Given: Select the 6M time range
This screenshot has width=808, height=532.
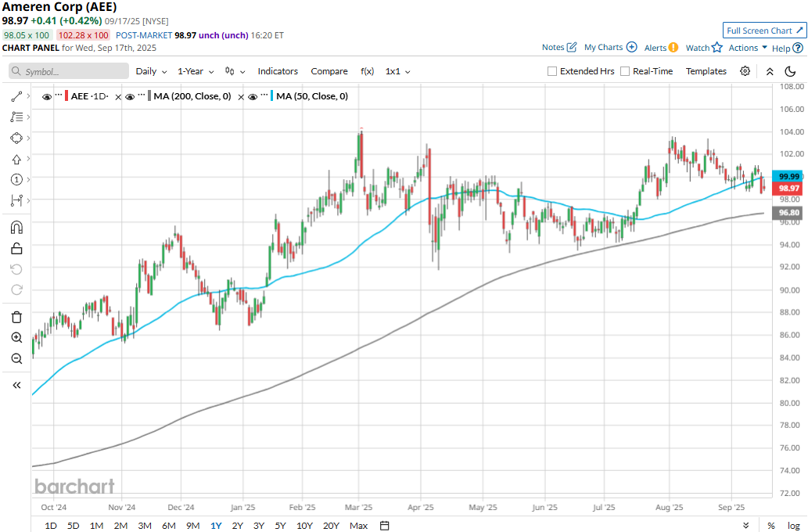Looking at the screenshot, I should pos(169,525).
